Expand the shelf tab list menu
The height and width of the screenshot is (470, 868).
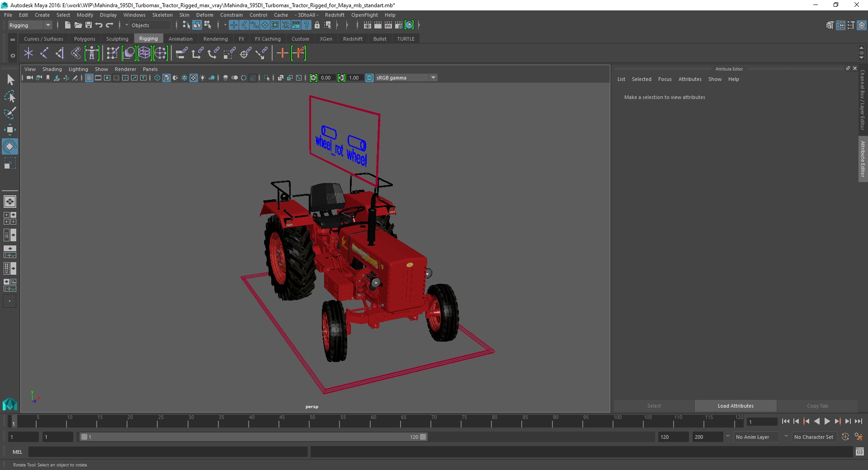click(x=13, y=39)
